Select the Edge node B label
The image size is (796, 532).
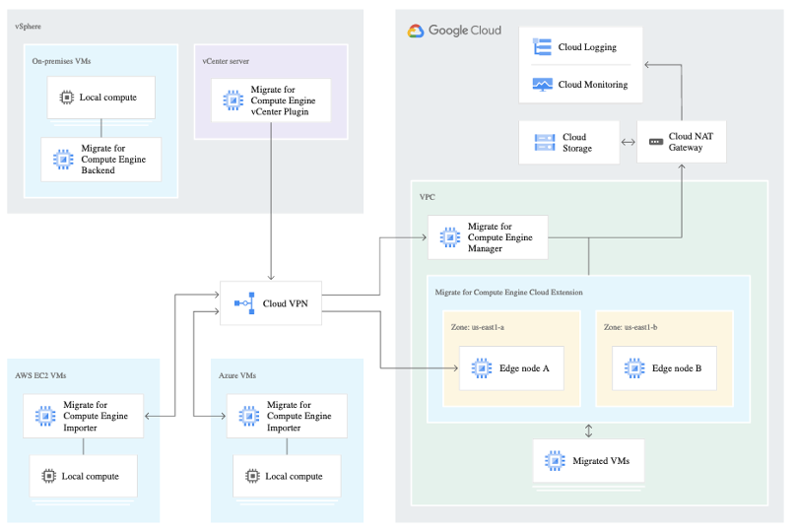[677, 368]
